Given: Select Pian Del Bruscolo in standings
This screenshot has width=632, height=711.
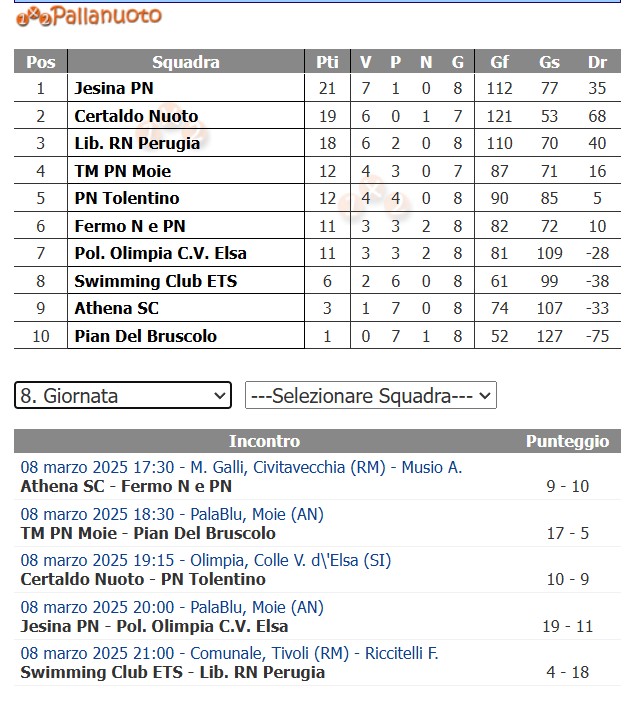Looking at the screenshot, I should pos(145,336).
